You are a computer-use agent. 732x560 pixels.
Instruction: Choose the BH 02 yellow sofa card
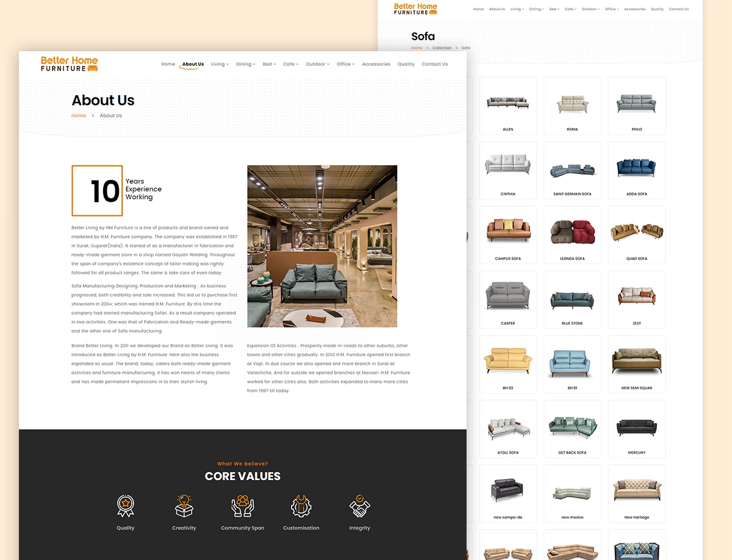click(508, 364)
